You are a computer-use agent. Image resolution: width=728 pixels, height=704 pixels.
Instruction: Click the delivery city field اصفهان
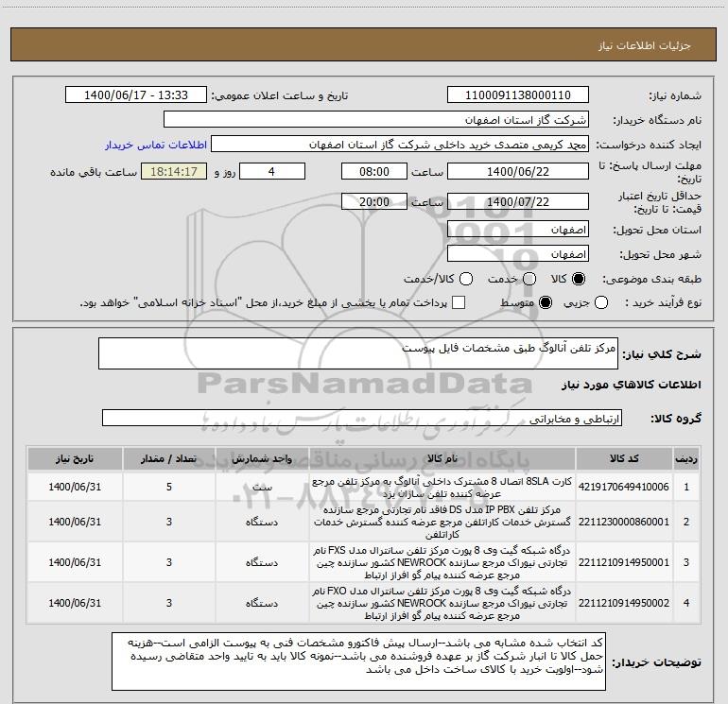coord(518,253)
